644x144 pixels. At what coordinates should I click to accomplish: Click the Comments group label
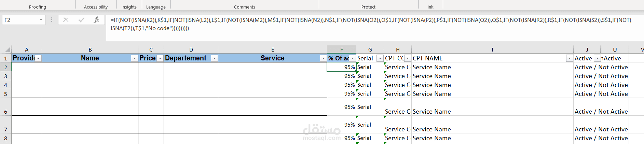pyautogui.click(x=245, y=7)
